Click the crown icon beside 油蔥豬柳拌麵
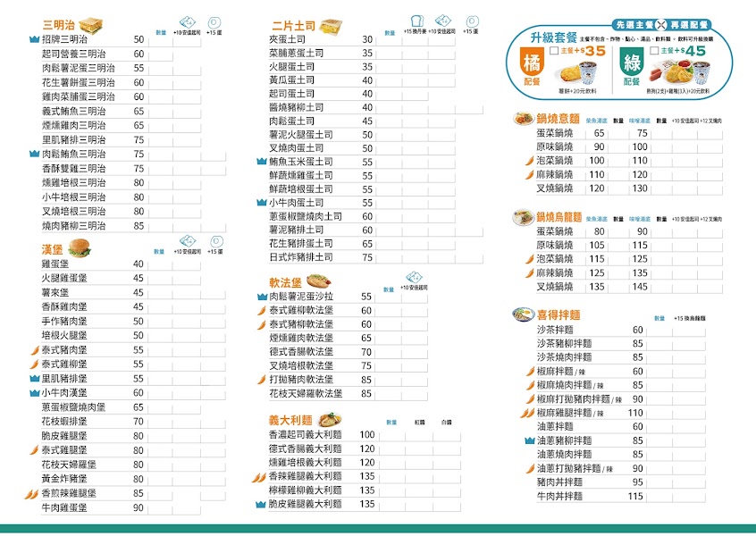The image size is (756, 536). coord(530,440)
